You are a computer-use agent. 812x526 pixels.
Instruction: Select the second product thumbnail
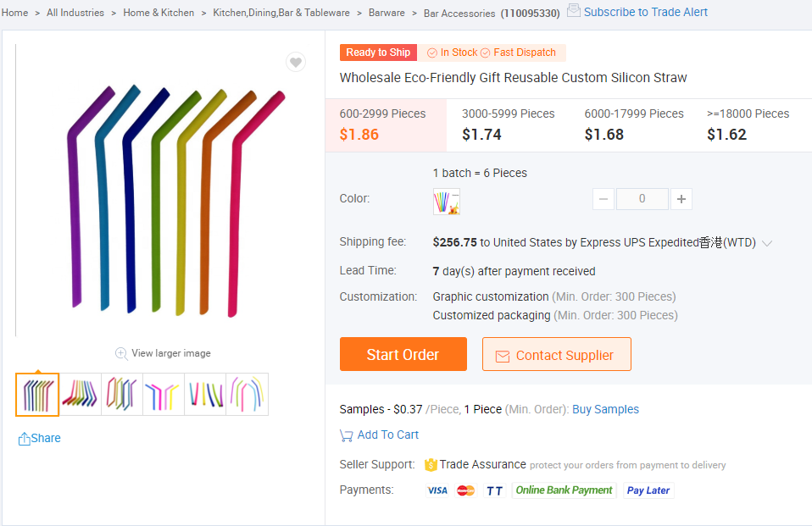tap(80, 395)
